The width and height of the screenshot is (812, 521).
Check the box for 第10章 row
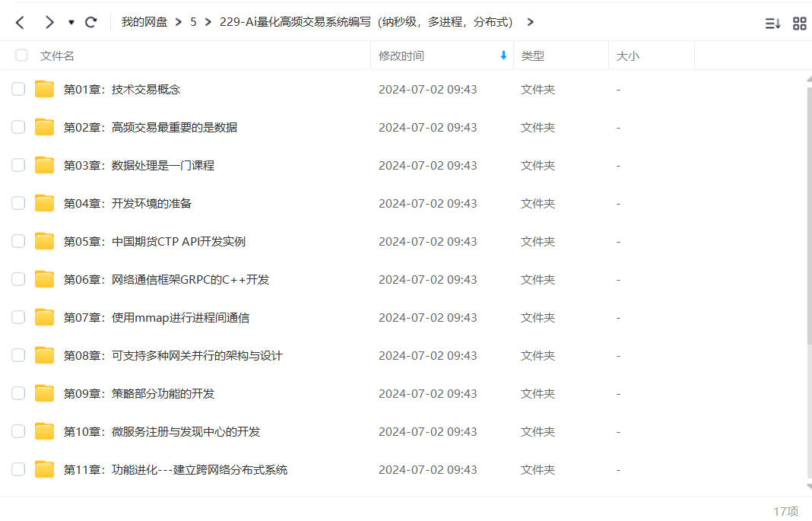[18, 431]
